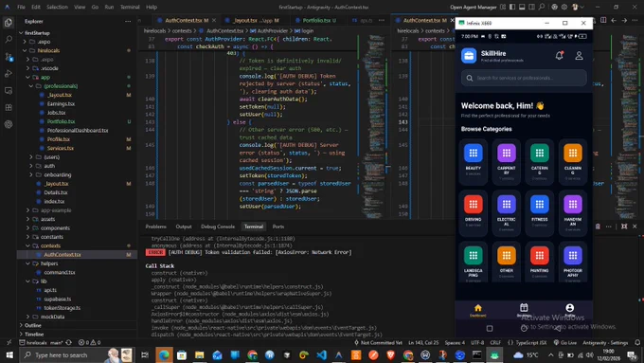Click Ln 143, Col 25 cursor position

pyautogui.click(x=423, y=342)
